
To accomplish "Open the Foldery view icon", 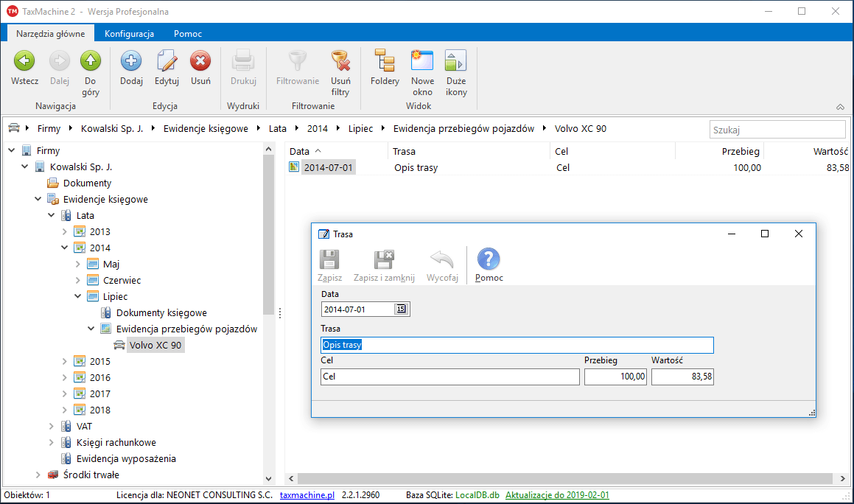I will pos(385,61).
